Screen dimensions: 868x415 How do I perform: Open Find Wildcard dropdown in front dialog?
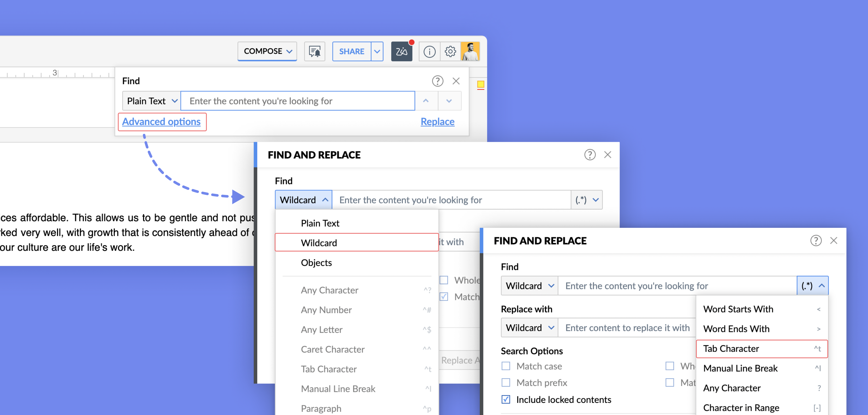(529, 286)
